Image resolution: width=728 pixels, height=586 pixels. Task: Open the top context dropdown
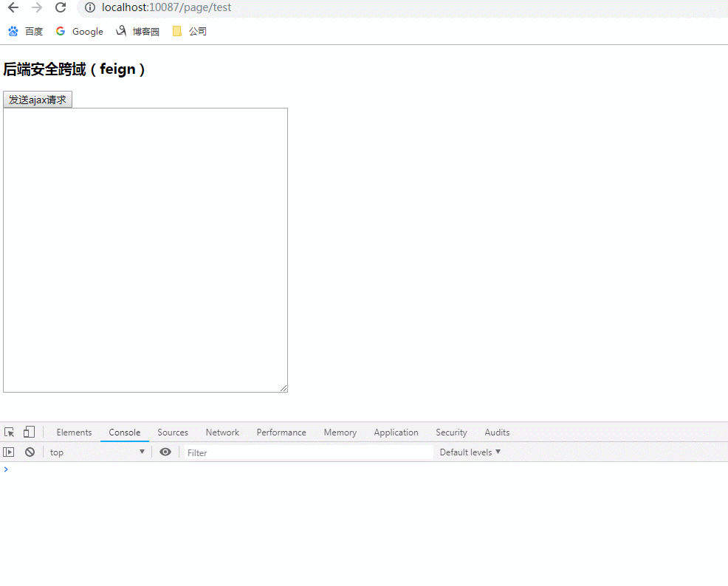click(97, 452)
